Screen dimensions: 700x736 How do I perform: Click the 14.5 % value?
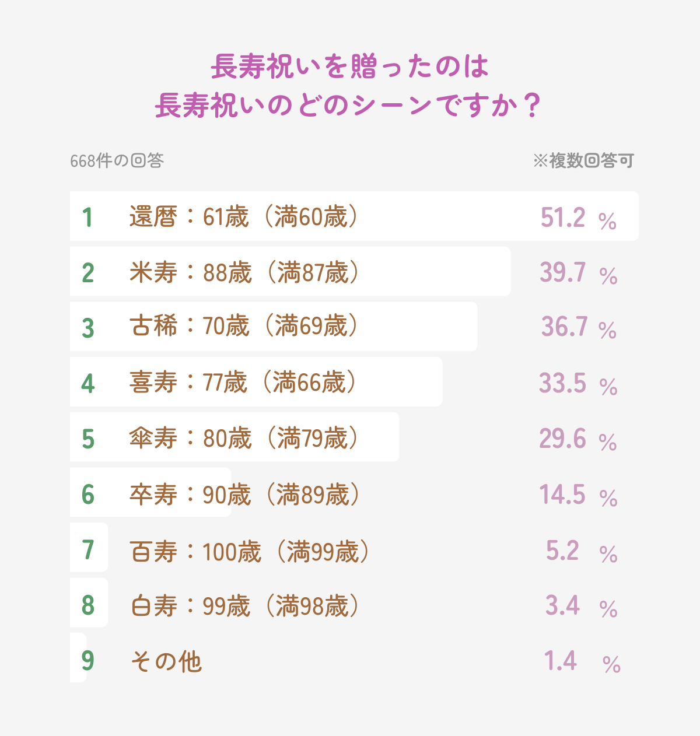(578, 495)
